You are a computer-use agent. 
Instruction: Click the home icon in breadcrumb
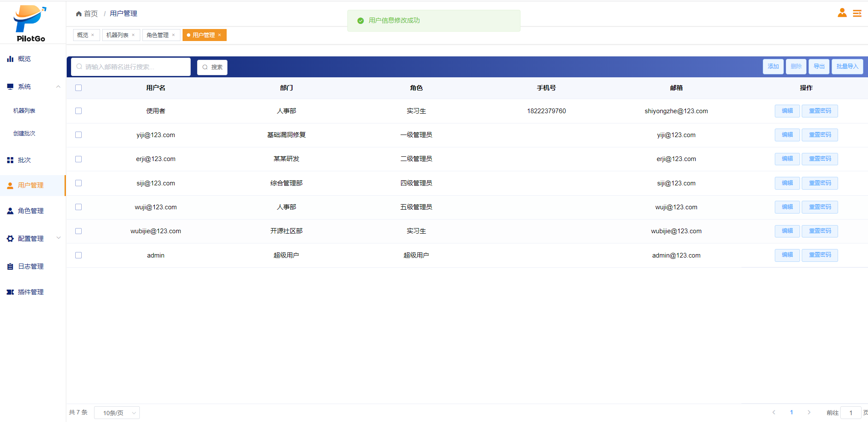(x=79, y=14)
